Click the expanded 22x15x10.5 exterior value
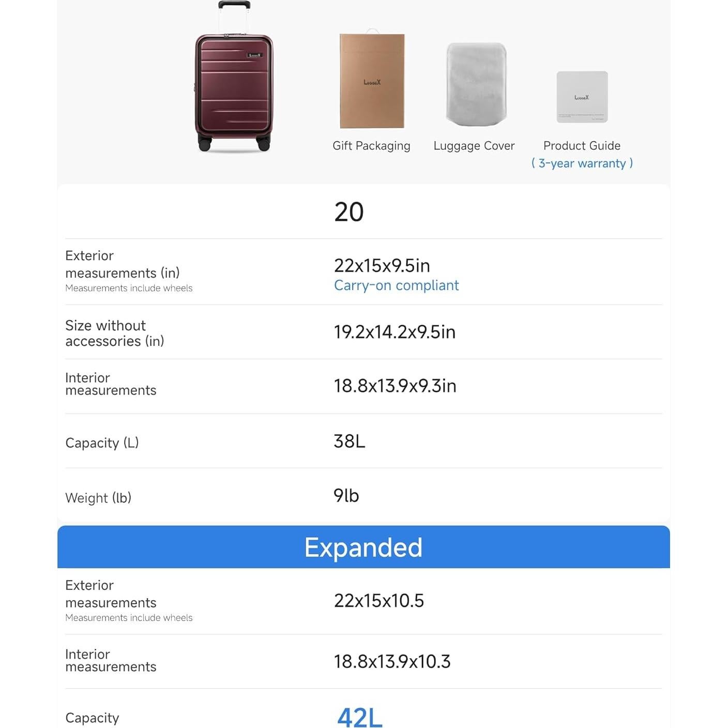This screenshot has height=728, width=728. click(x=378, y=601)
